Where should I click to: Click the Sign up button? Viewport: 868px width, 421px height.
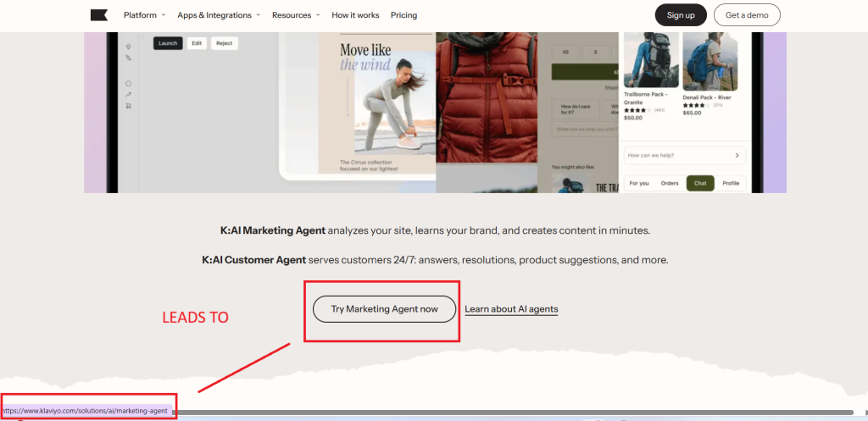681,15
